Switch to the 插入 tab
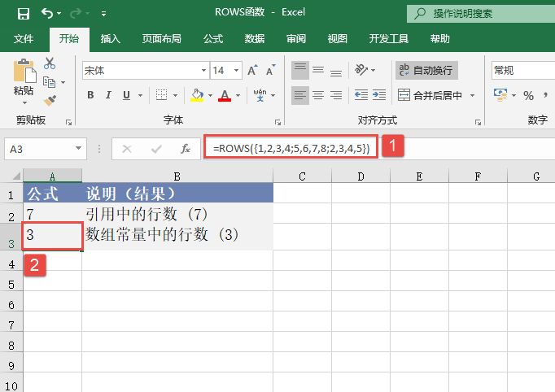This screenshot has height=392, width=555. [x=111, y=38]
